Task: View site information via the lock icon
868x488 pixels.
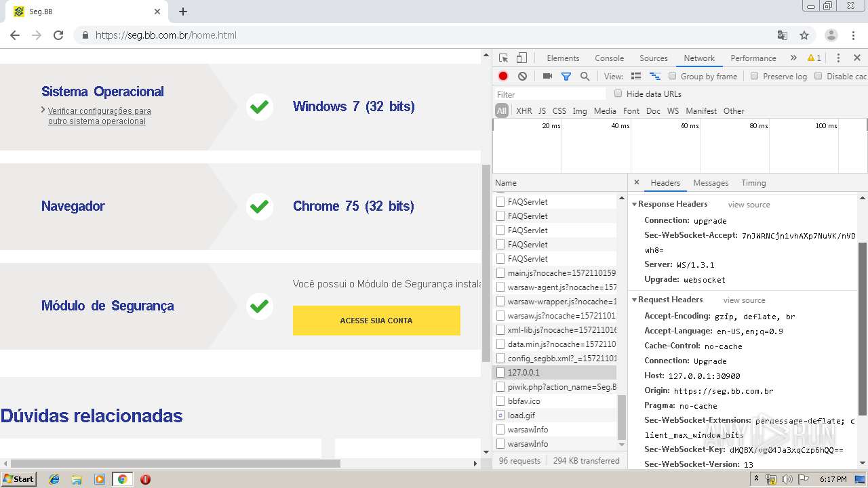Action: tap(85, 35)
